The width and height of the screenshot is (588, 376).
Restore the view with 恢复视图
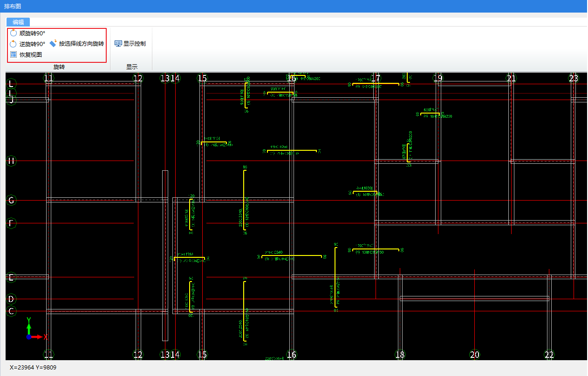pyautogui.click(x=26, y=54)
